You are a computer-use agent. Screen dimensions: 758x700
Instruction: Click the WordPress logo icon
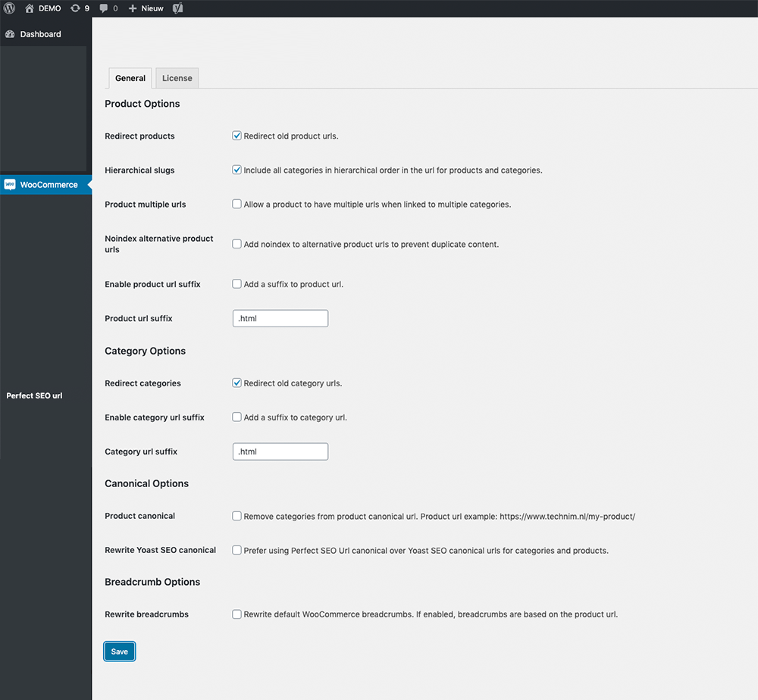[x=9, y=8]
